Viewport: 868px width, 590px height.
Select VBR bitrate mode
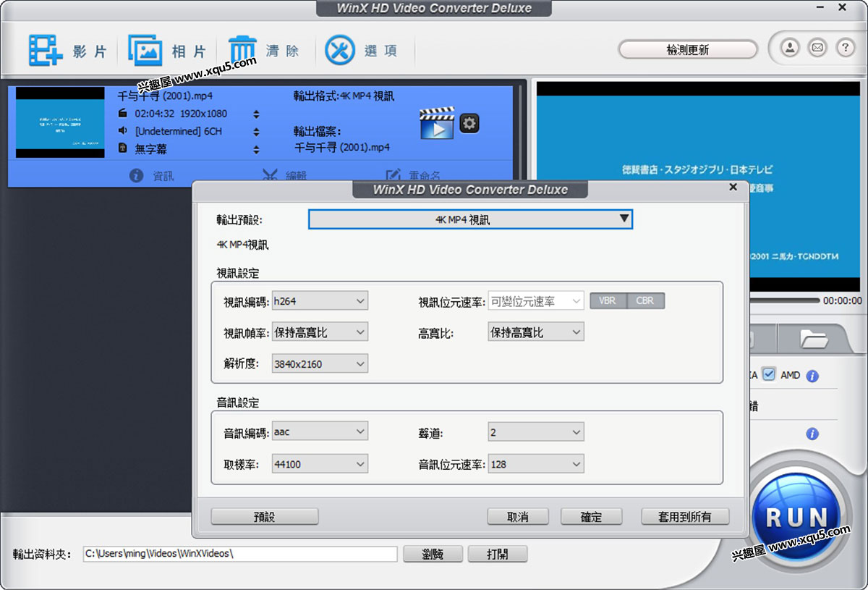pyautogui.click(x=608, y=300)
